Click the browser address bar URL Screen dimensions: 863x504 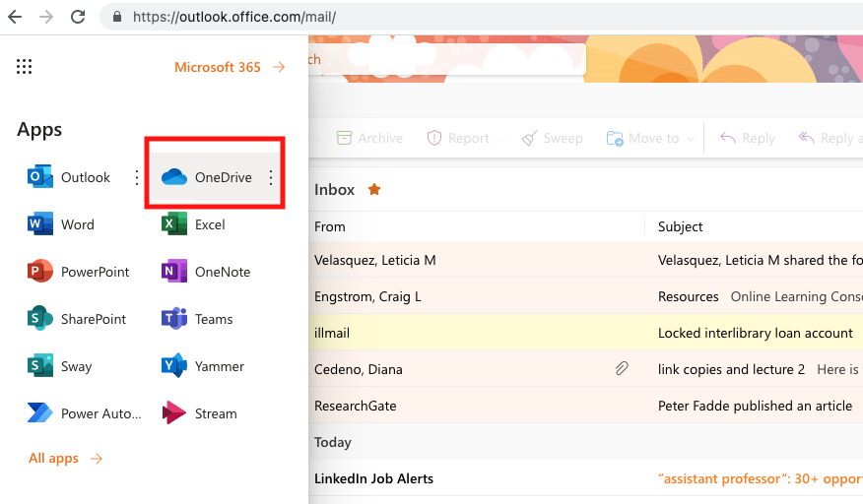click(234, 17)
